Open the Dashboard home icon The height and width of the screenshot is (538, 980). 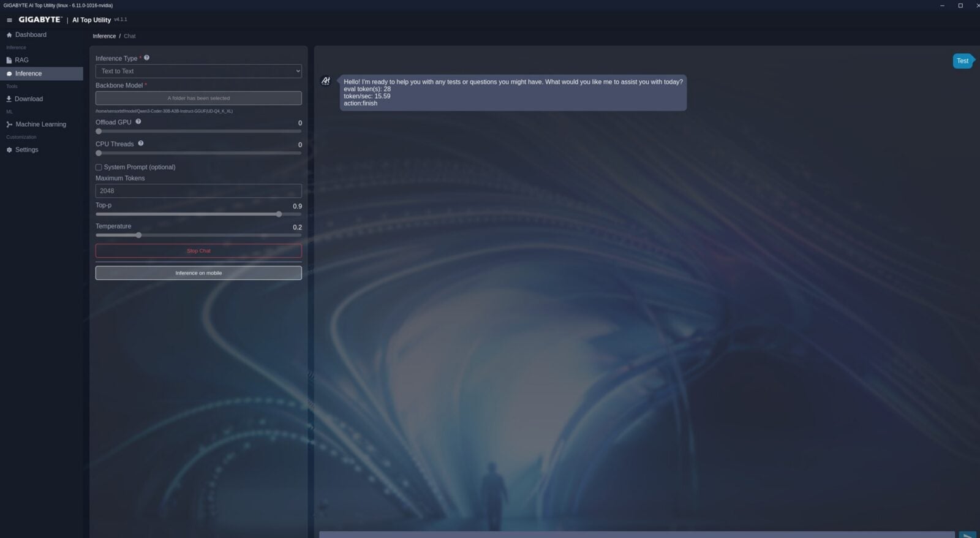point(9,35)
